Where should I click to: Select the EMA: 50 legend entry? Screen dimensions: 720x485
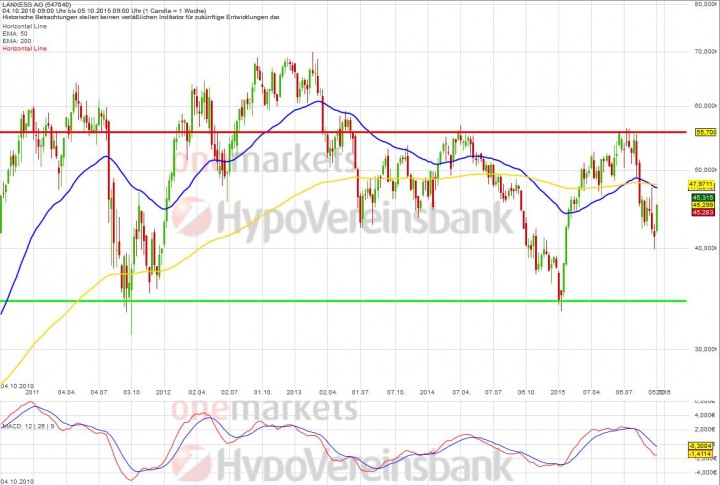(14, 34)
